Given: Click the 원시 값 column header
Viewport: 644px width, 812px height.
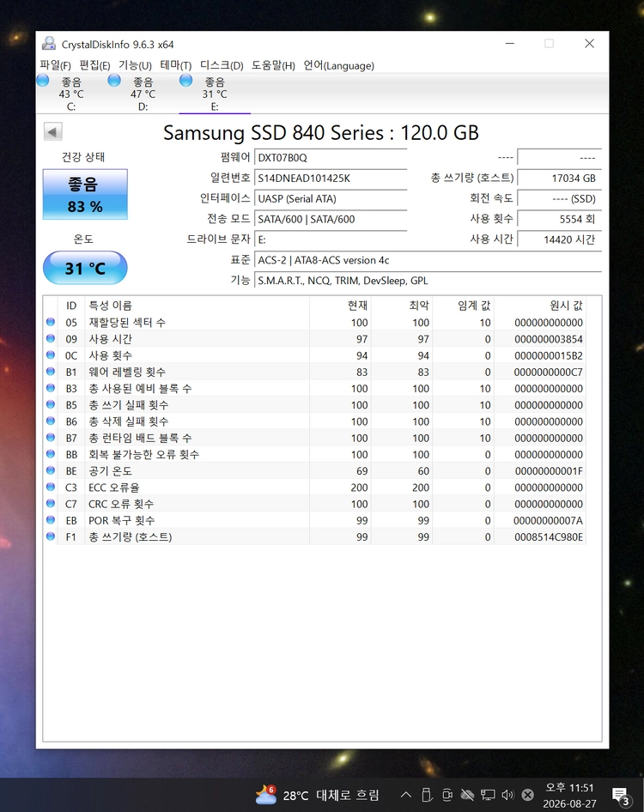Looking at the screenshot, I should coord(540,306).
